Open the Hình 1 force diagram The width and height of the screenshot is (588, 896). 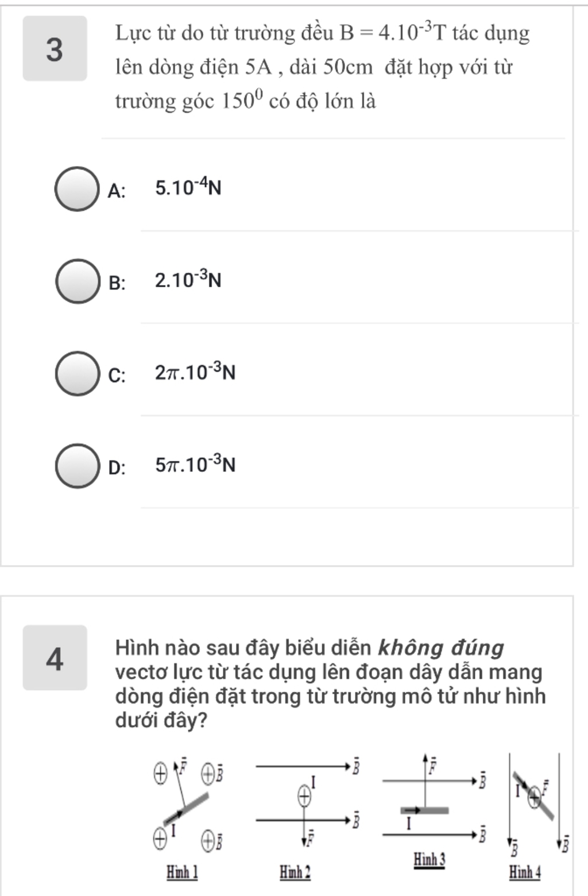click(x=188, y=804)
